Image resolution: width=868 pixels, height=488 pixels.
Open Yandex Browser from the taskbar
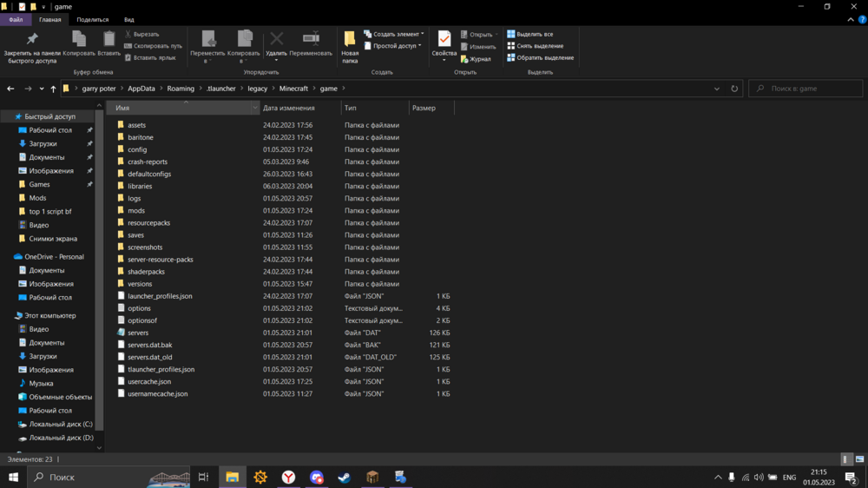tap(288, 477)
